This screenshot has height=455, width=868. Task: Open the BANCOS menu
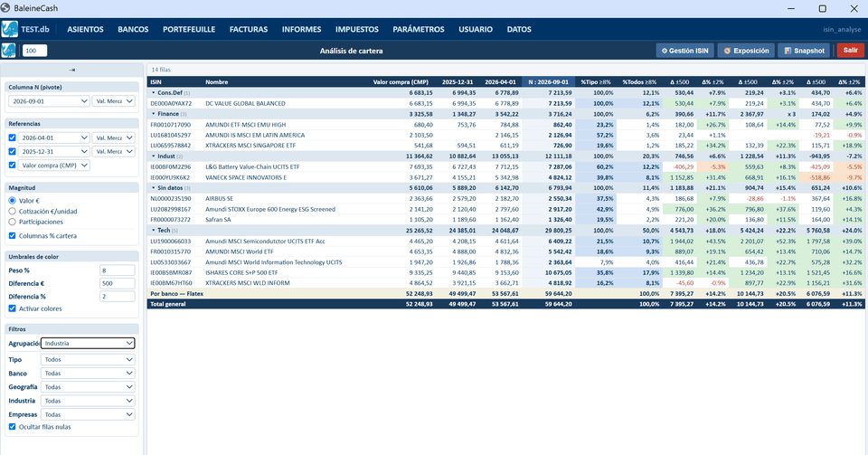tap(133, 29)
